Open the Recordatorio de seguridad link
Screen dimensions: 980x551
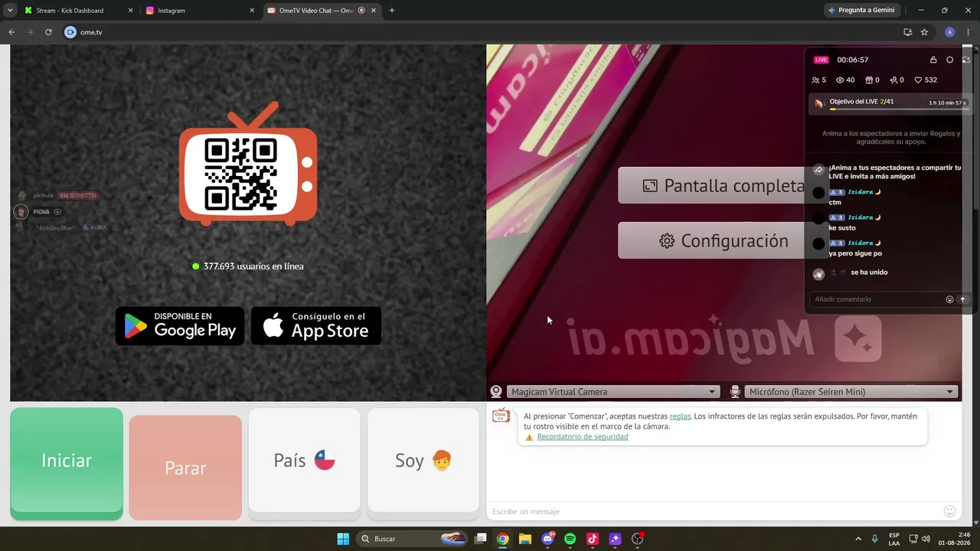583,437
